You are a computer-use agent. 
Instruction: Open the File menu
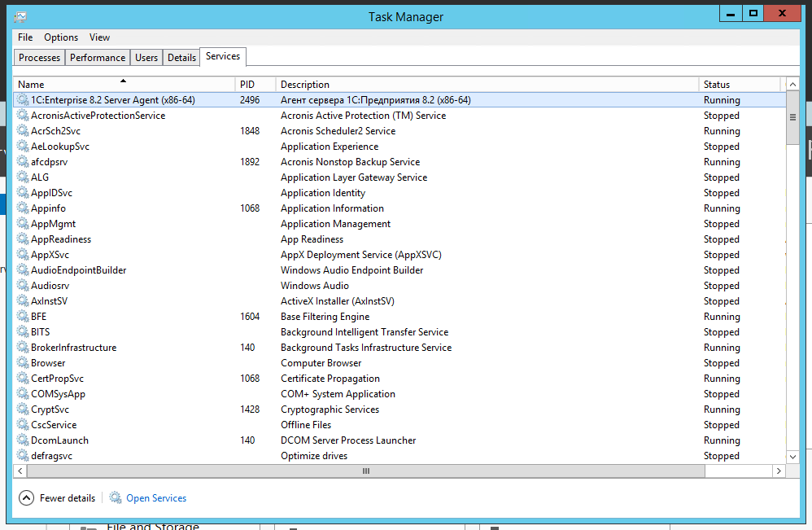tap(25, 37)
